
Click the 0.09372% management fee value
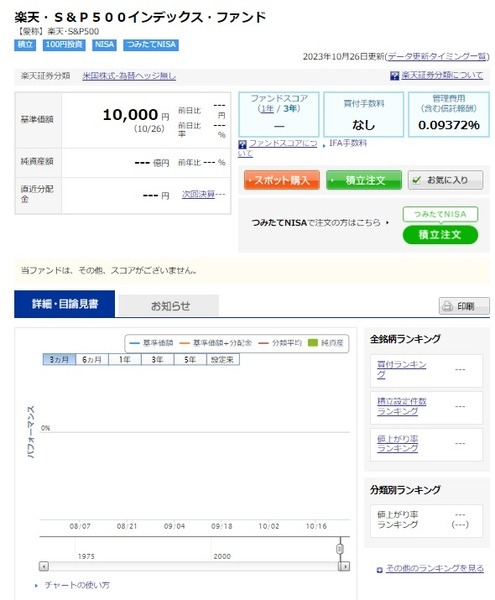(x=449, y=125)
